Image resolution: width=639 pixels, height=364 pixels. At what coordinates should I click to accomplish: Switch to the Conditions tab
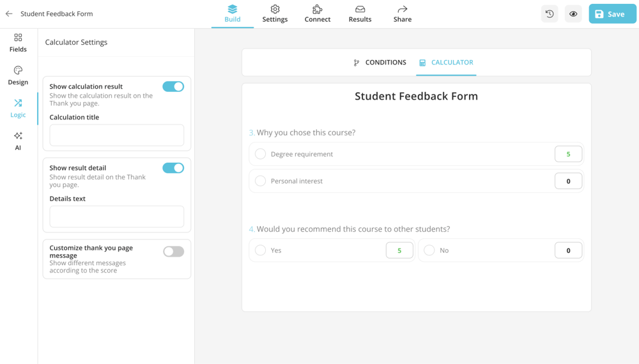(x=380, y=63)
